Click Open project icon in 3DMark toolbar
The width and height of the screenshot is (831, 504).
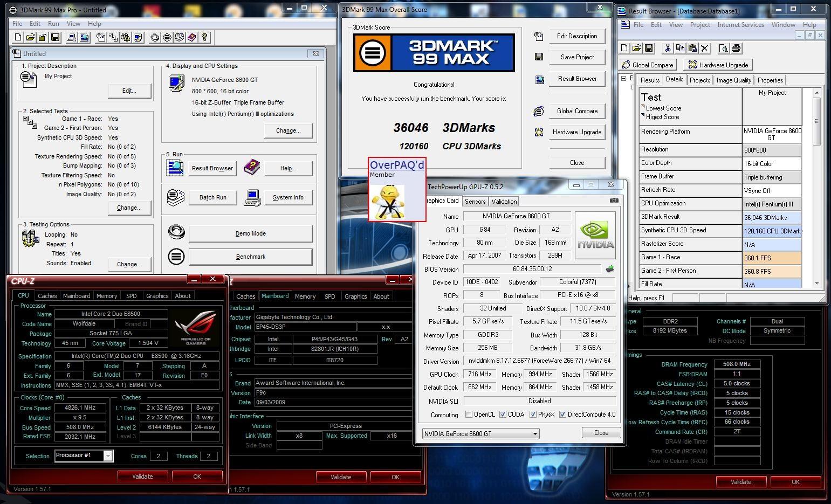coord(30,37)
